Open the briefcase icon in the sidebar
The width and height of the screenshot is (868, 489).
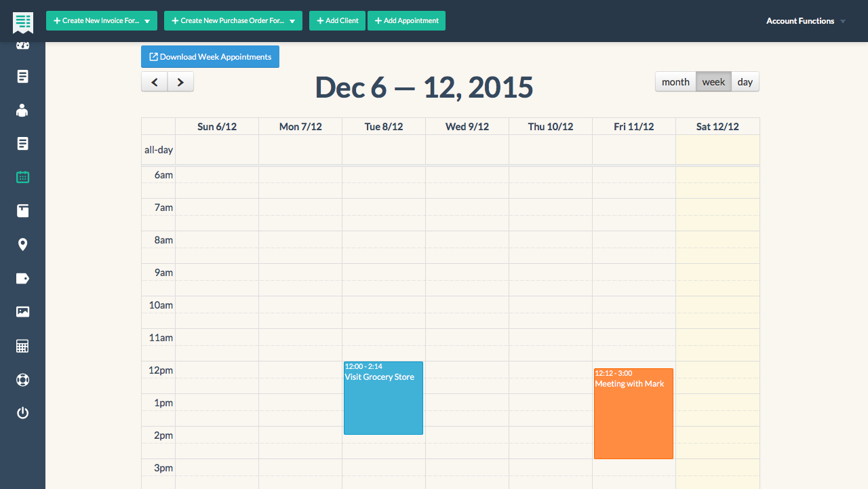tap(22, 211)
